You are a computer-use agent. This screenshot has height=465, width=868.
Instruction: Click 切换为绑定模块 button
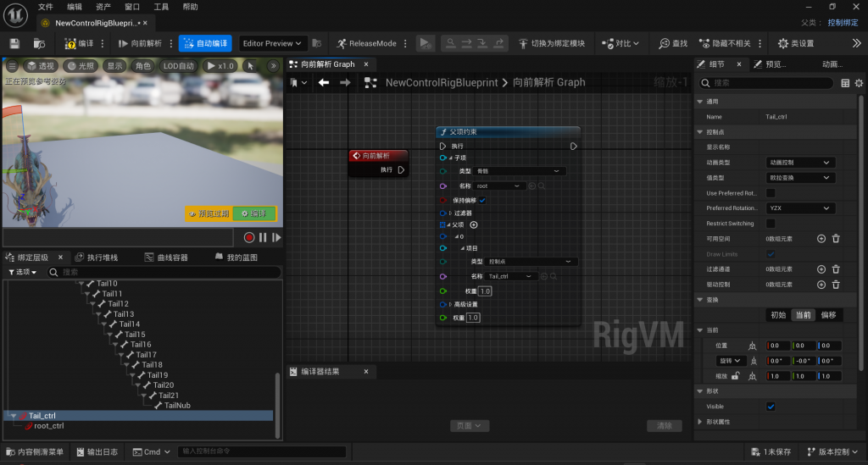551,43
